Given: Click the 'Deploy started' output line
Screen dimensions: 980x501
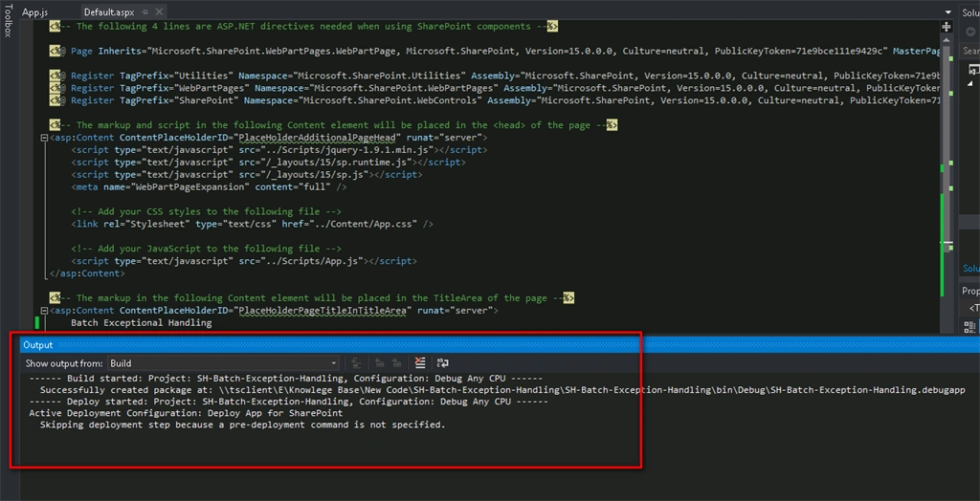Looking at the screenshot, I should pyautogui.click(x=289, y=402).
